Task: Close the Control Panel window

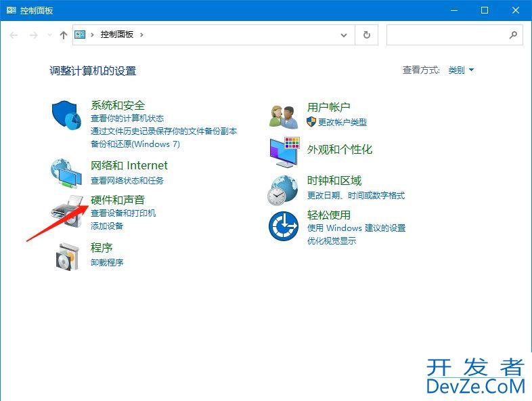Action: pos(515,10)
